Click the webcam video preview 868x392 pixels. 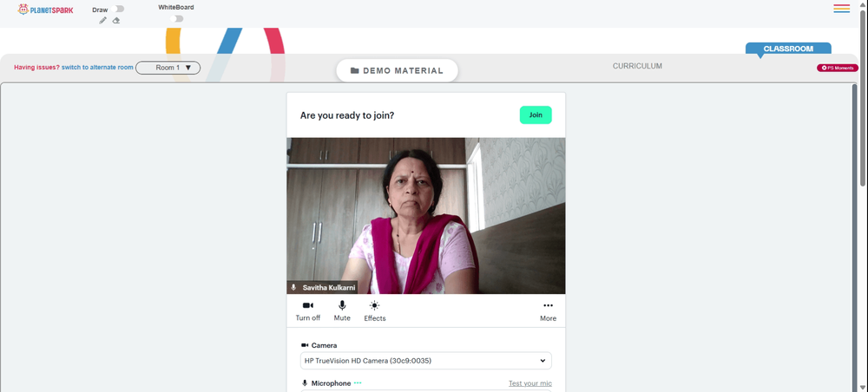click(x=425, y=216)
